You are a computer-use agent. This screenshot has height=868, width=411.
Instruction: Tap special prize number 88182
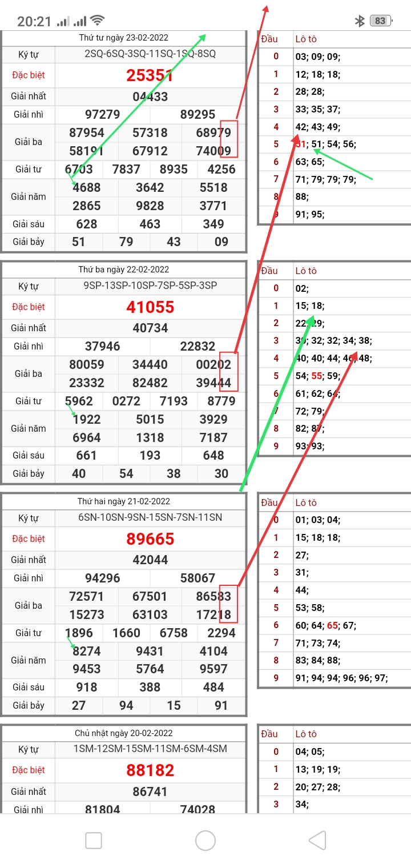click(150, 770)
